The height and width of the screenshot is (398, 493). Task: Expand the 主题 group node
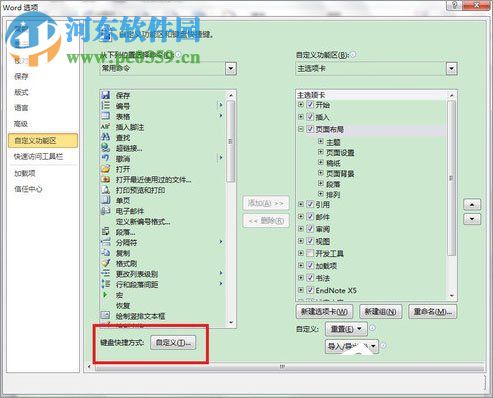321,142
